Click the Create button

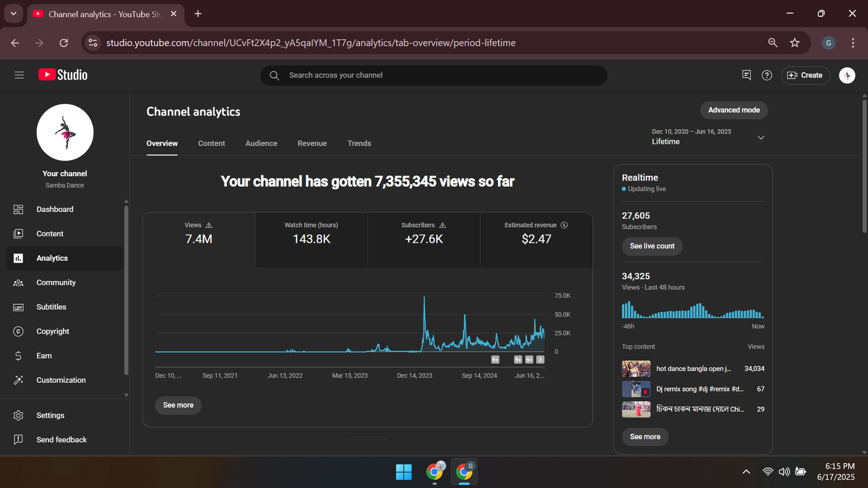pyautogui.click(x=806, y=75)
